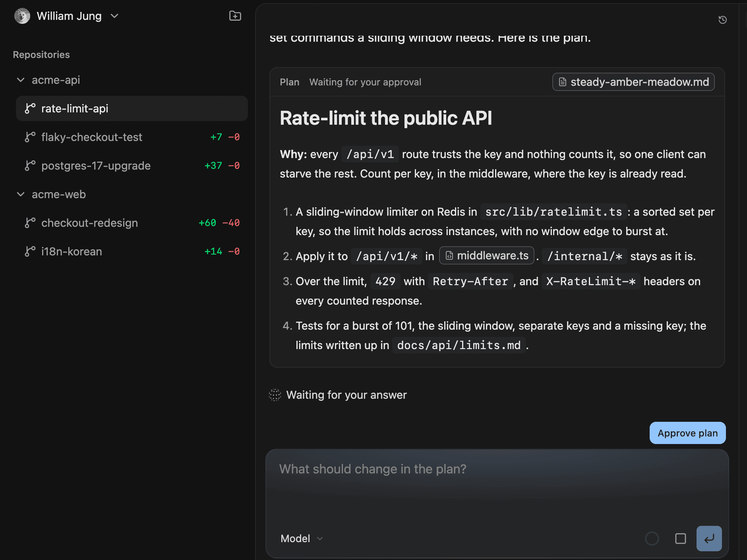Click the stop square icon

pyautogui.click(x=681, y=539)
